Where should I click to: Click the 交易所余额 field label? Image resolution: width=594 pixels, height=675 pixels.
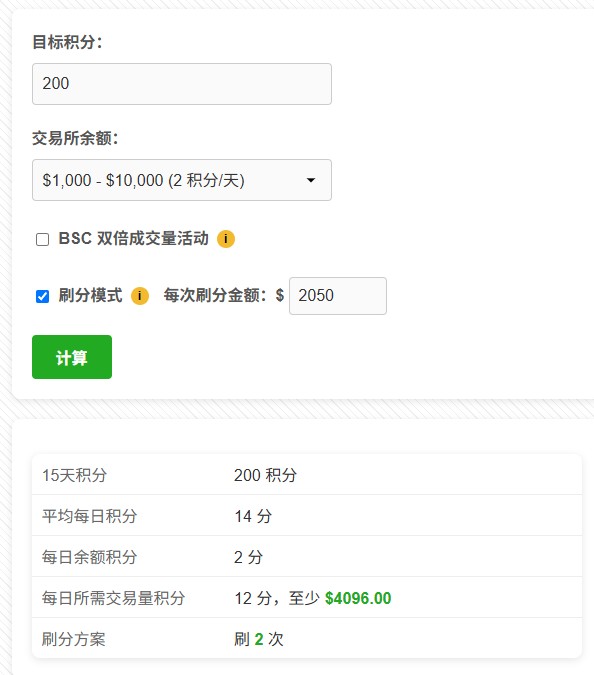coord(75,138)
